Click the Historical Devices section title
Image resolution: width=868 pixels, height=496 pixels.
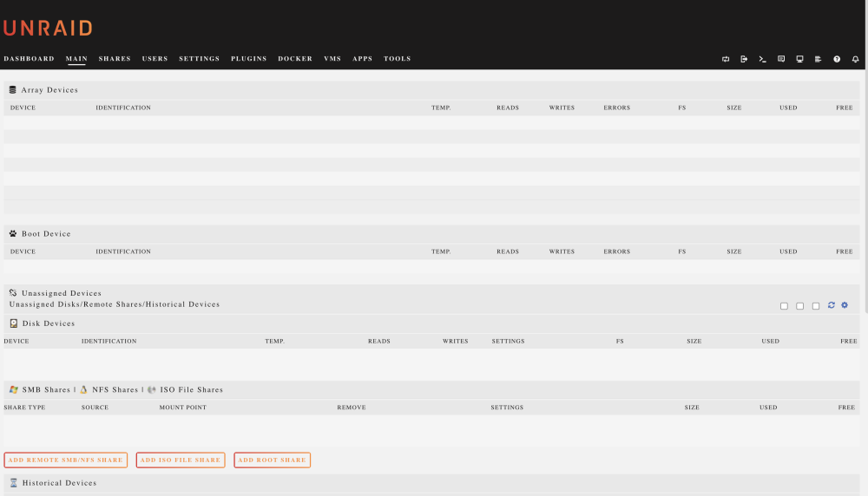click(59, 483)
